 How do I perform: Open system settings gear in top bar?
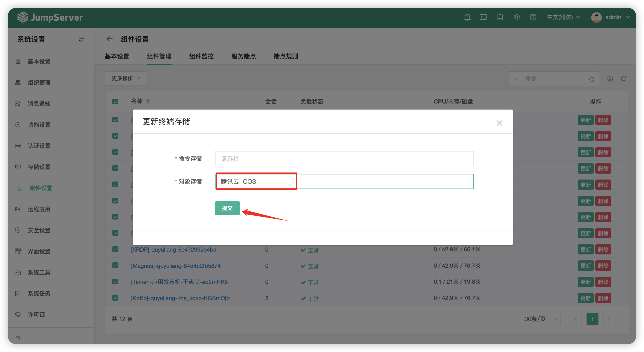[516, 17]
